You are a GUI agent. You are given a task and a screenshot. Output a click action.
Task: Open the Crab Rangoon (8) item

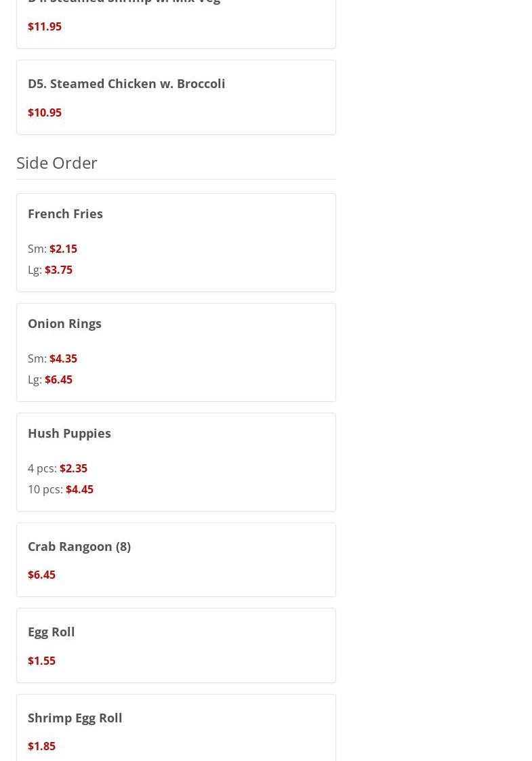click(x=79, y=546)
